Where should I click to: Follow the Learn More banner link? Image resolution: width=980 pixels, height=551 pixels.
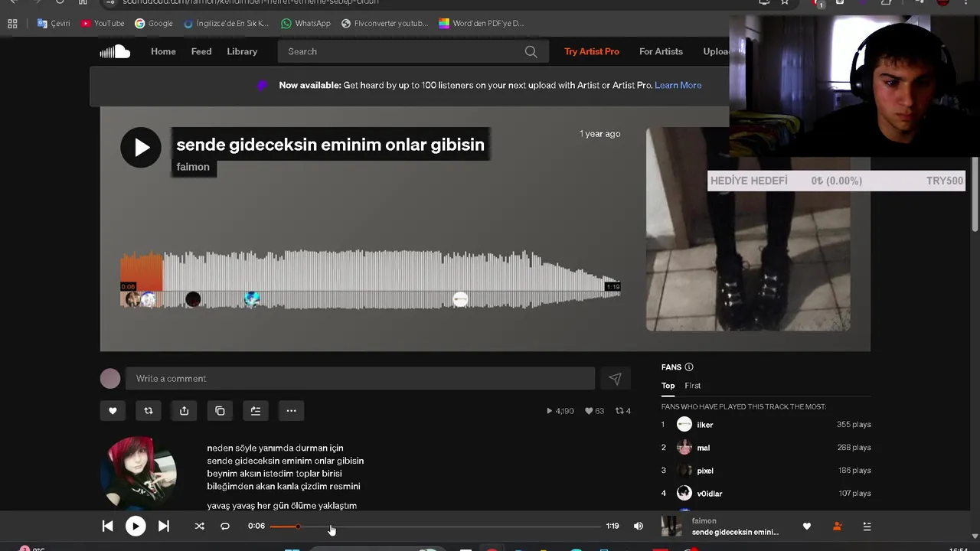pos(678,85)
